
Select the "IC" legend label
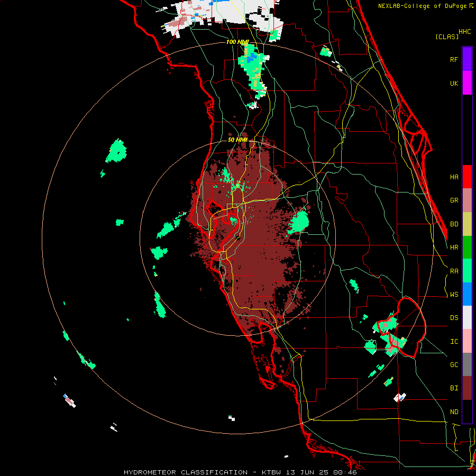(x=454, y=341)
